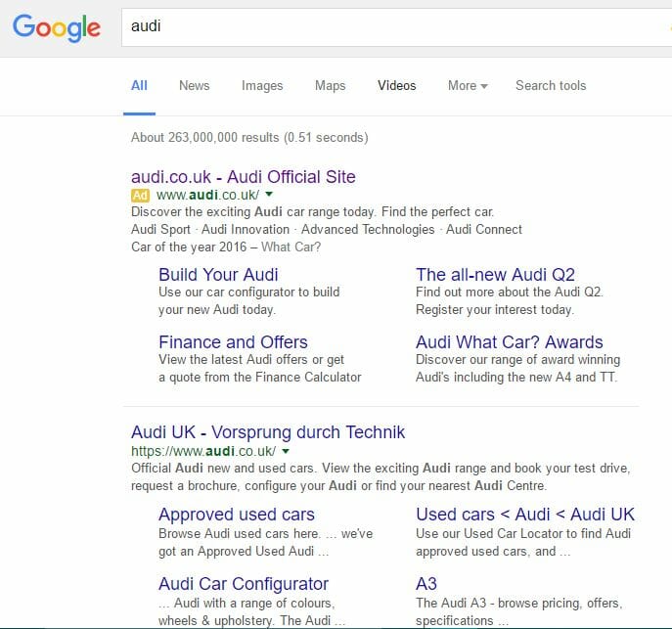Expand arrow next to ad URL www.audi.co.uk/
672x629 pixels.
coord(269,194)
